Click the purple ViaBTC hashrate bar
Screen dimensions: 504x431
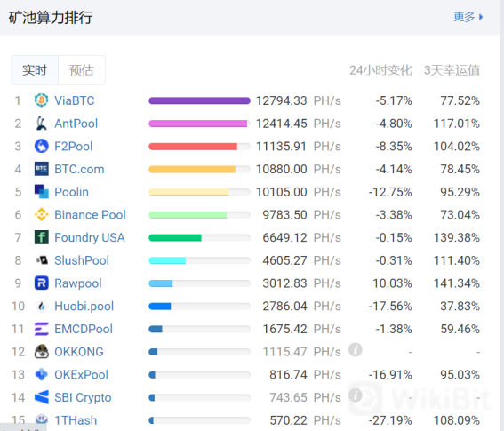pyautogui.click(x=199, y=100)
